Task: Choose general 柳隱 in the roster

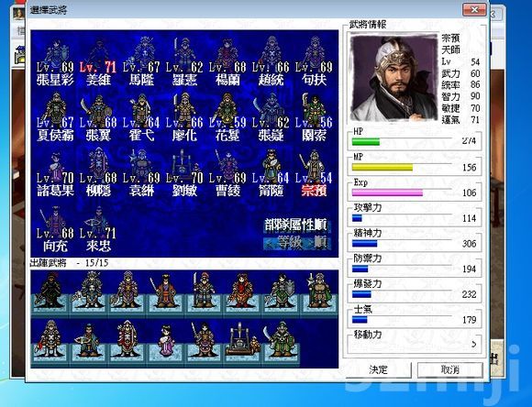Action: pos(98,172)
